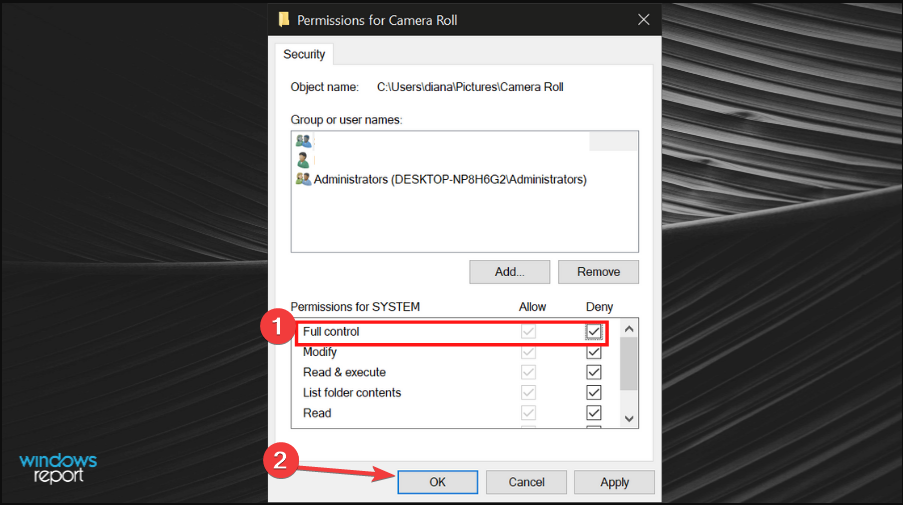903x505 pixels.
Task: Select the Security tab
Action: 304,54
